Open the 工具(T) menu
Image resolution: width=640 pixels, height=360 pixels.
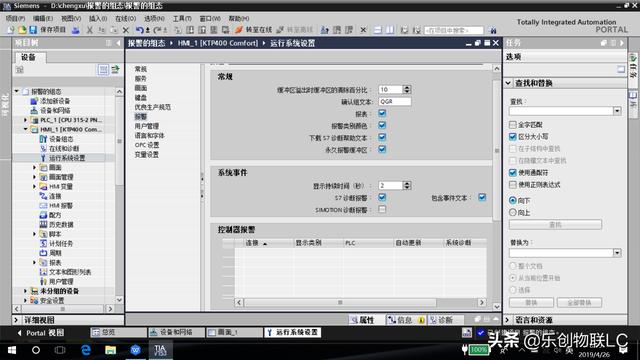coord(182,18)
